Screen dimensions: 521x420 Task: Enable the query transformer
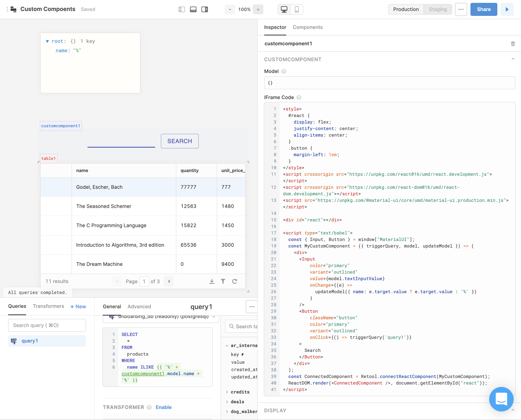pos(163,407)
